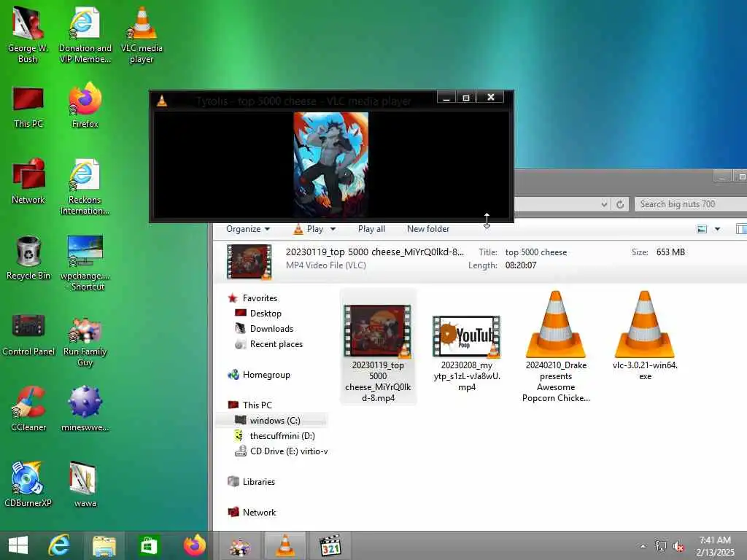747x560 pixels.
Task: Click the Play button in Explorer toolbar
Action: [309, 229]
